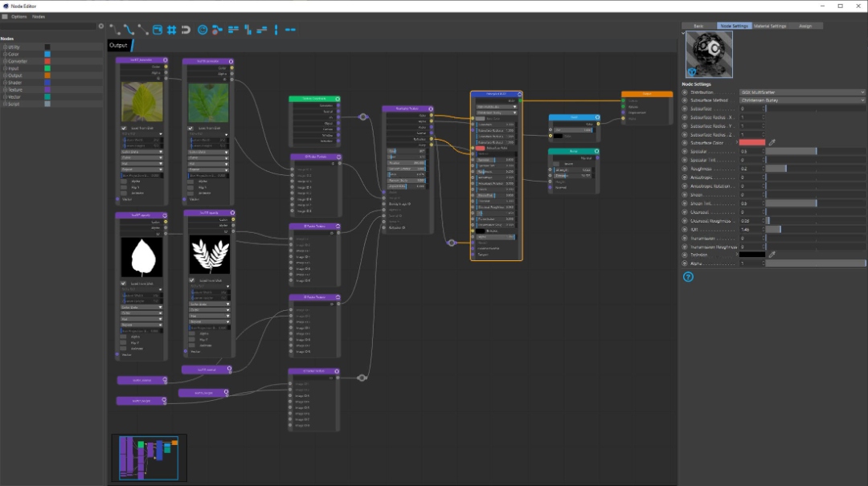868x486 pixels.
Task: Switch to the Assign tab
Action: (805, 26)
